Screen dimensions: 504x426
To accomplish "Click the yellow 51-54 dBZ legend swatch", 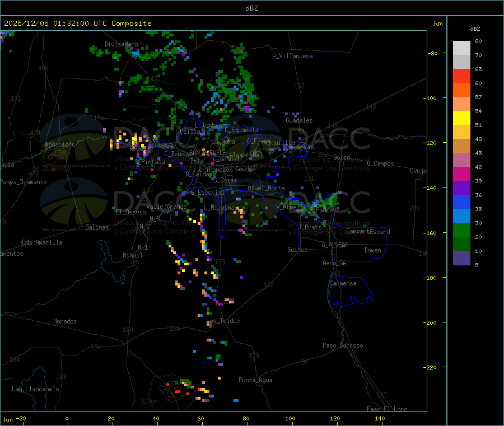I will tap(461, 118).
